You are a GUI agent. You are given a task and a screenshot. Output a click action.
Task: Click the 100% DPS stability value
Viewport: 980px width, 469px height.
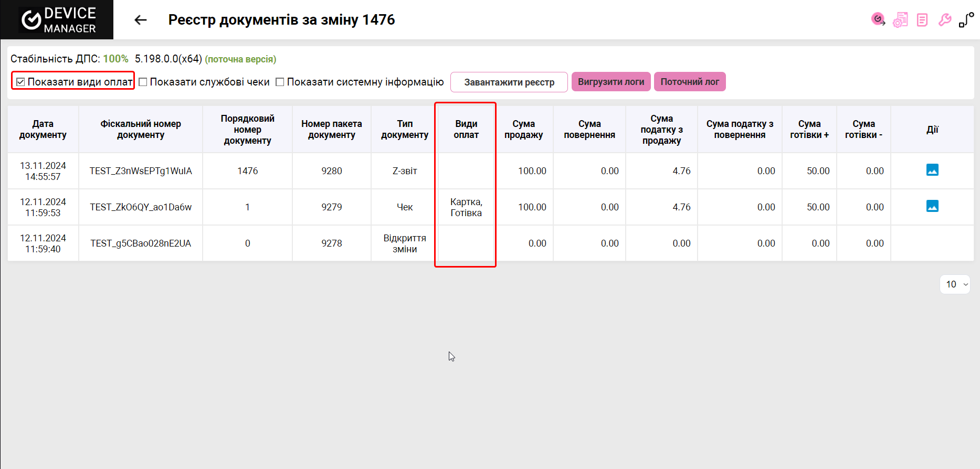[115, 59]
